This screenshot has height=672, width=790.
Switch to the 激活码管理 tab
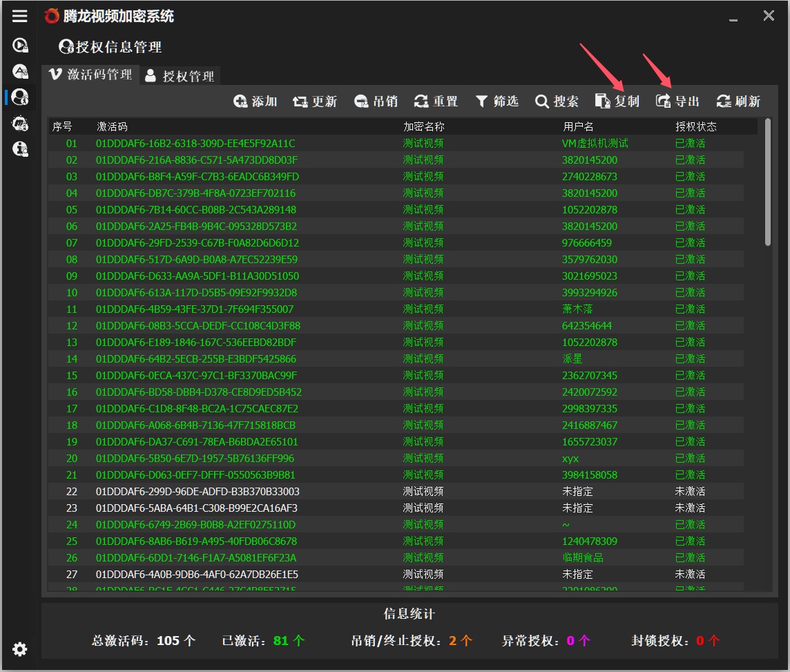(90, 75)
